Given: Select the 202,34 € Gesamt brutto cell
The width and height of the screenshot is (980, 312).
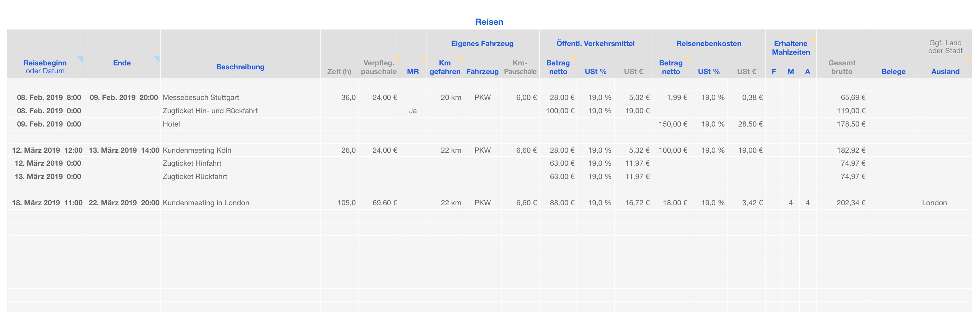Looking at the screenshot, I should point(850,203).
